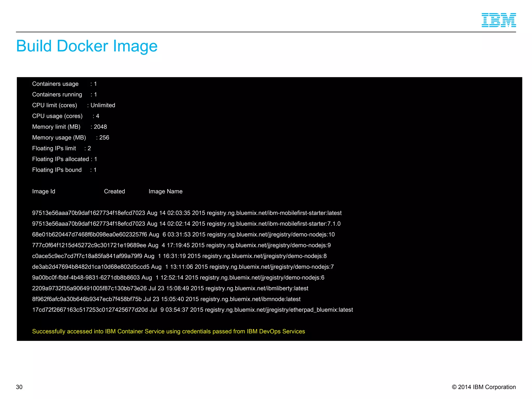Image resolution: width=532 pixels, height=399 pixels.
Task: Click the slide number 30
Action: coord(19,387)
